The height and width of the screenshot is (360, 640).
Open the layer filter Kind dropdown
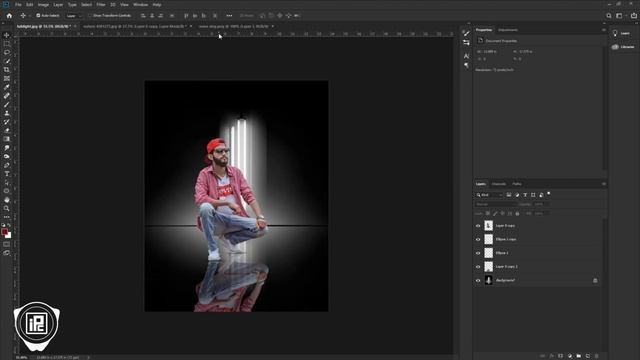(x=489, y=195)
